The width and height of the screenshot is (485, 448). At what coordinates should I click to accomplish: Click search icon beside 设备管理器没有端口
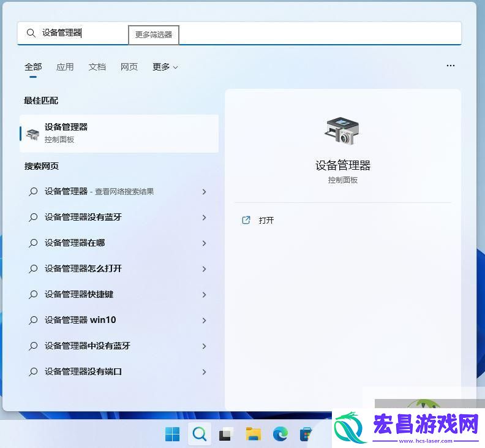coord(33,372)
